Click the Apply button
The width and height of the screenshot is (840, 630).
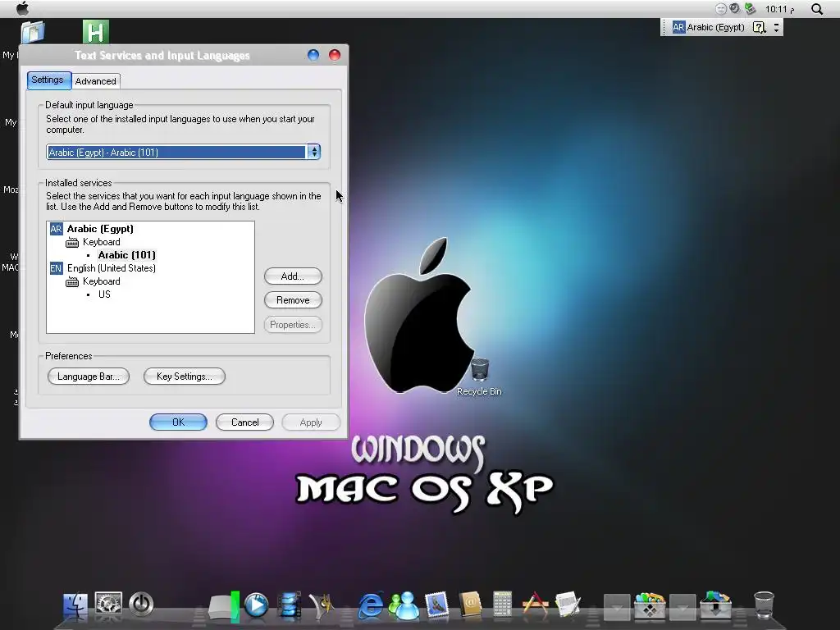click(x=311, y=422)
